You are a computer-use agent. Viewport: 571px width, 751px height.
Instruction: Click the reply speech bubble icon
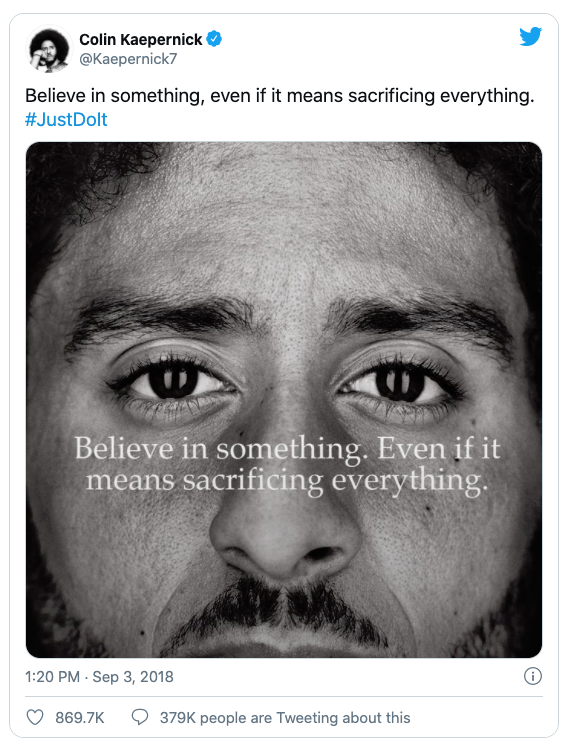tap(139, 717)
